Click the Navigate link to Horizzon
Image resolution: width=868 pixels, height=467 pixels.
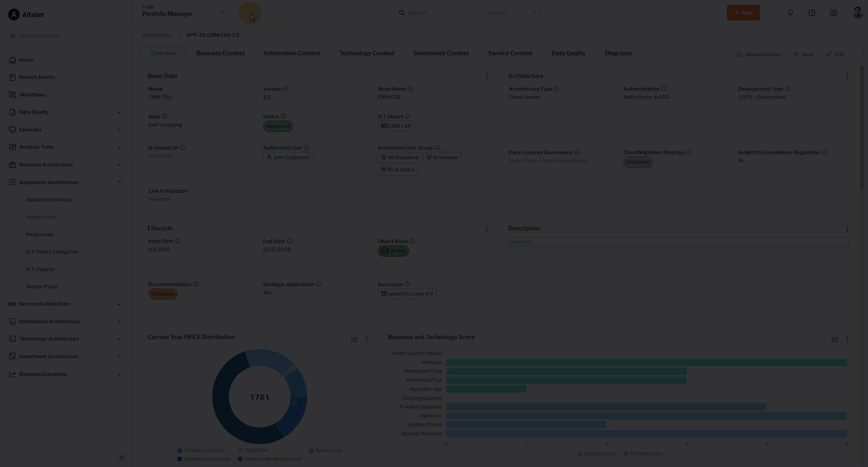click(159, 199)
